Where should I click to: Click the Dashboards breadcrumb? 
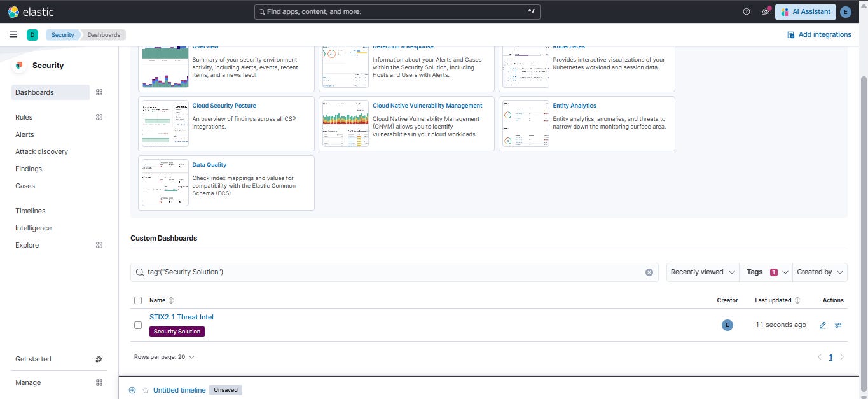104,35
